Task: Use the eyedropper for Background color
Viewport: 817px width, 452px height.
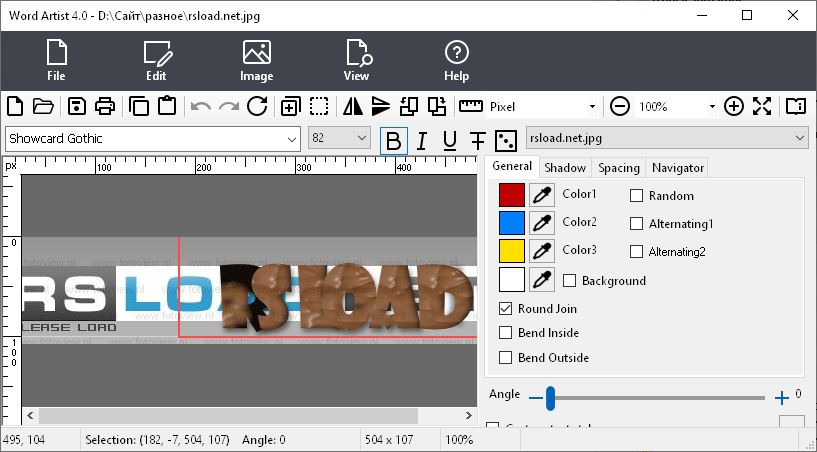Action: [542, 279]
